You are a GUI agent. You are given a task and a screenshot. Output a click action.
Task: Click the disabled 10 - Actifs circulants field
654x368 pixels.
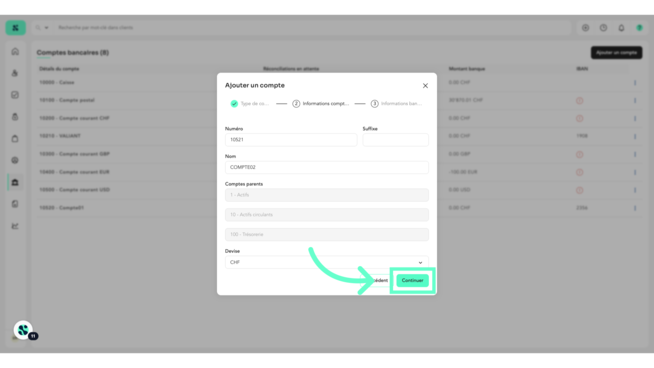coord(327,214)
